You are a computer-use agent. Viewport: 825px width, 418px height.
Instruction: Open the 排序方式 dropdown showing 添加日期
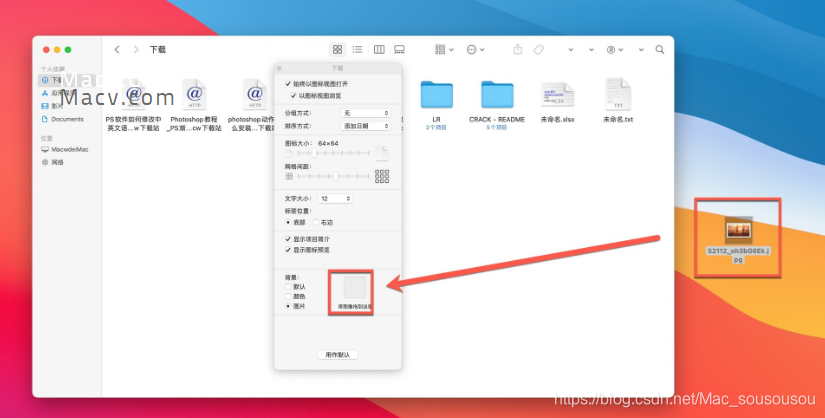(366, 126)
